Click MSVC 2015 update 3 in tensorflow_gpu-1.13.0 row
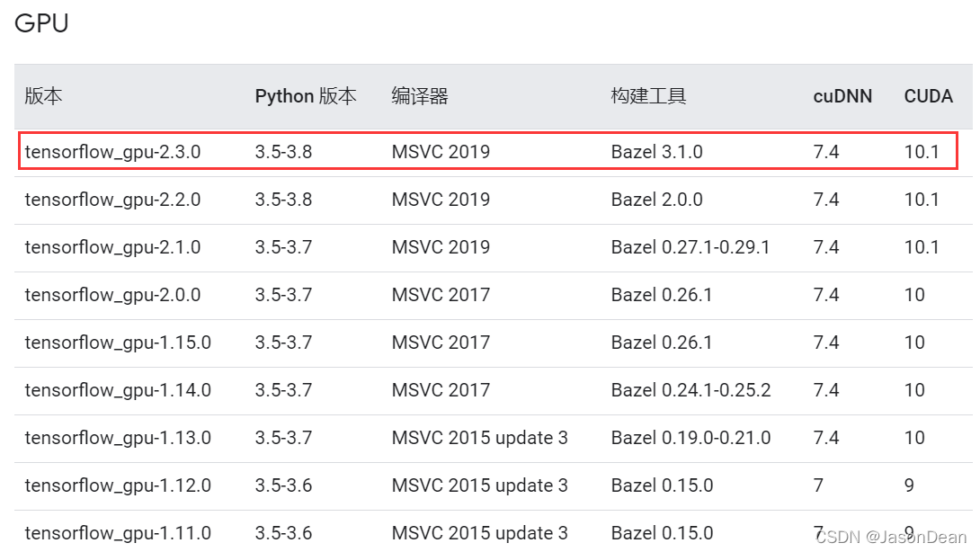 [x=480, y=438]
